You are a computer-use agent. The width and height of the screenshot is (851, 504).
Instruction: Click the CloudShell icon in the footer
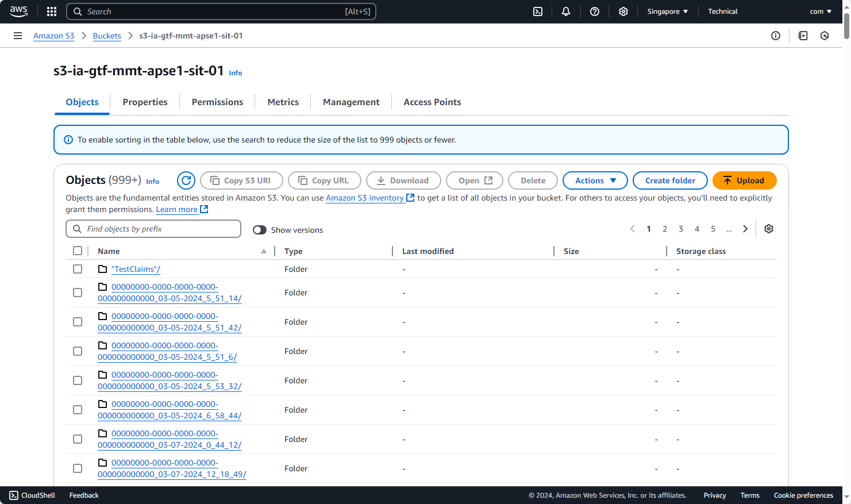point(14,495)
